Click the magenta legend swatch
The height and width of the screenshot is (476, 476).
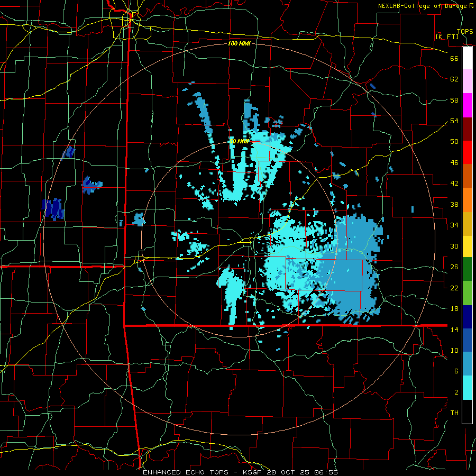click(467, 105)
